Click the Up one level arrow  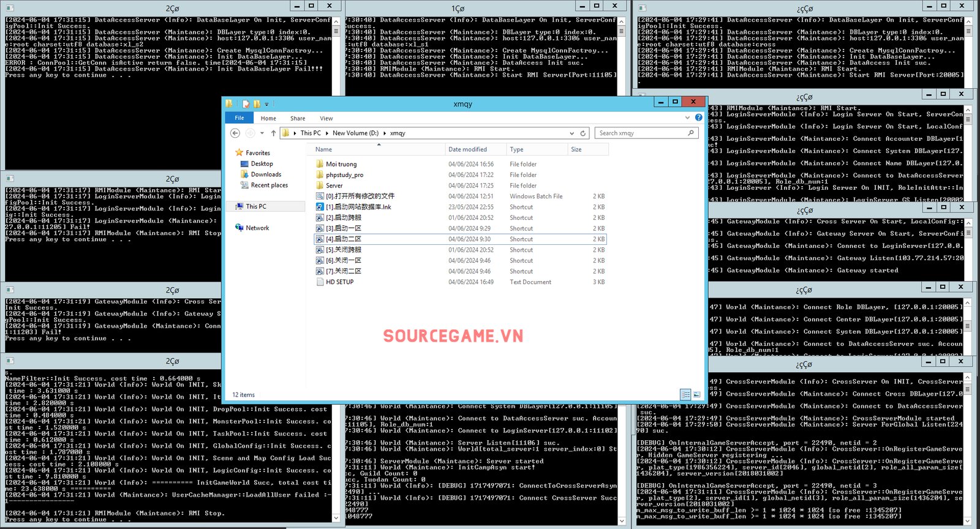pyautogui.click(x=274, y=133)
